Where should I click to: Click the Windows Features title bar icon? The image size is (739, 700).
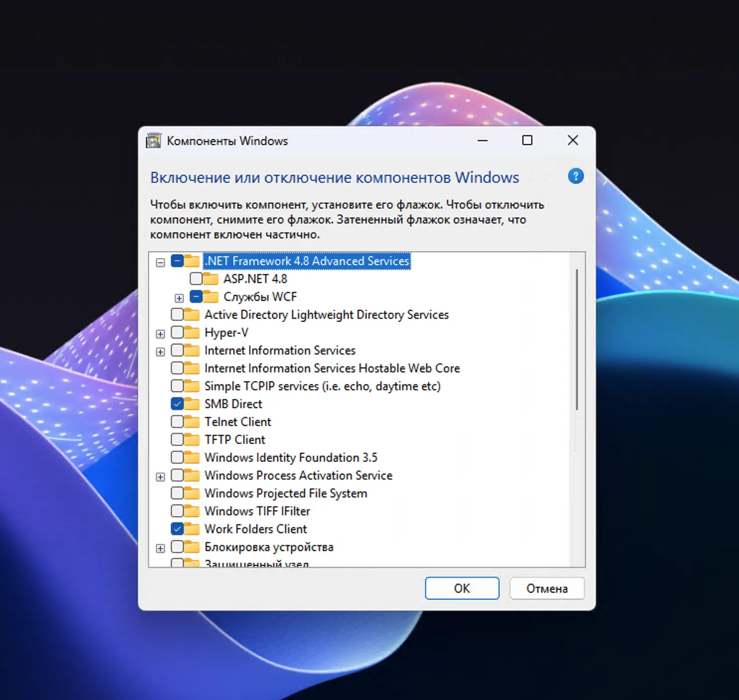pos(153,140)
